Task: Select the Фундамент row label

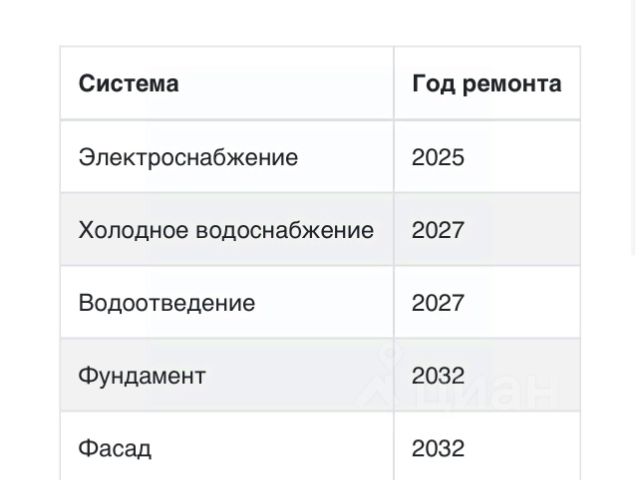Action: (142, 376)
